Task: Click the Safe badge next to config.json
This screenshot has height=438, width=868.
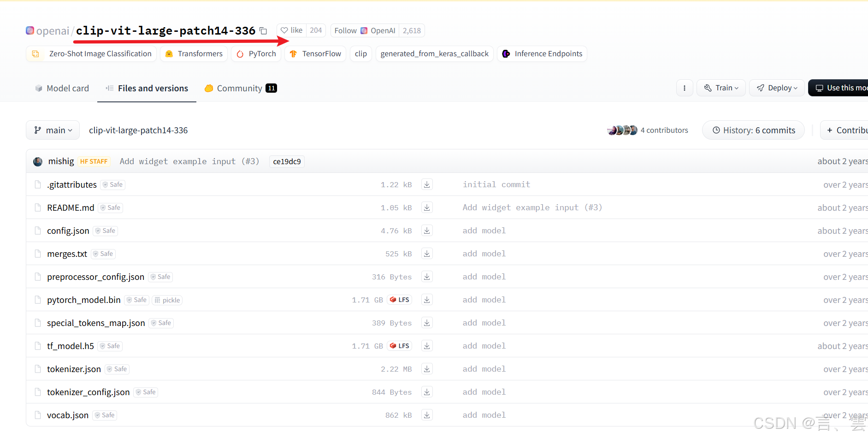Action: (x=106, y=231)
